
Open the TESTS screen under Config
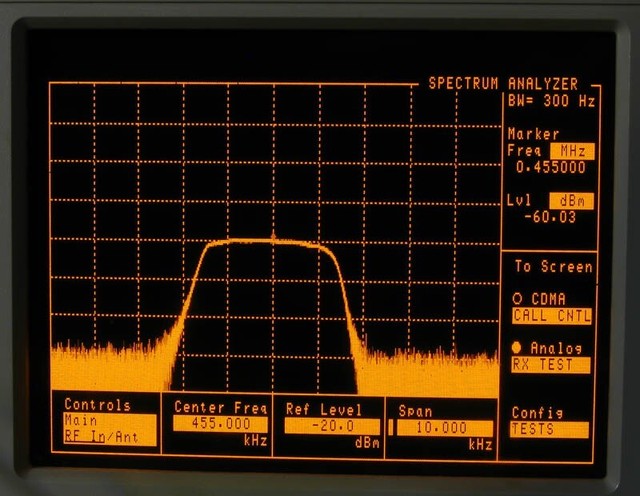(549, 429)
